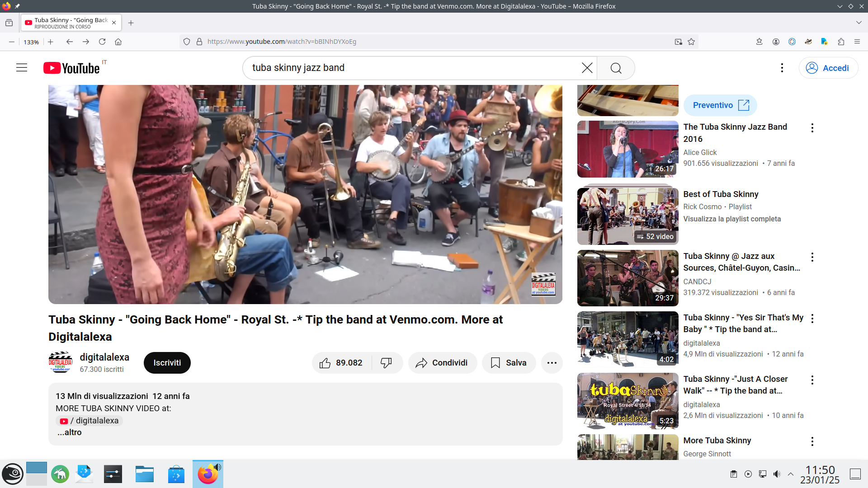Expand the list all tabs chevron
868x488 pixels.
click(x=859, y=23)
